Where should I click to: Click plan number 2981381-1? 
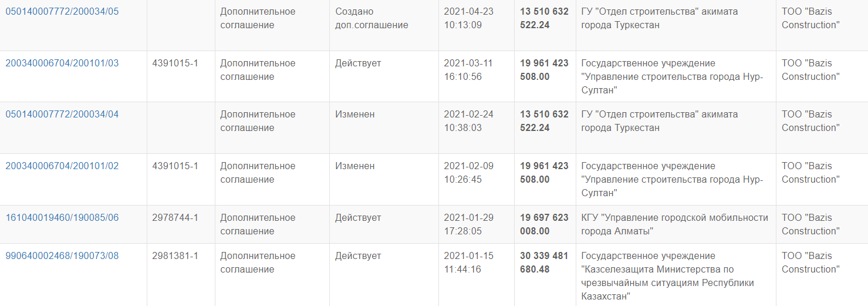pyautogui.click(x=175, y=256)
